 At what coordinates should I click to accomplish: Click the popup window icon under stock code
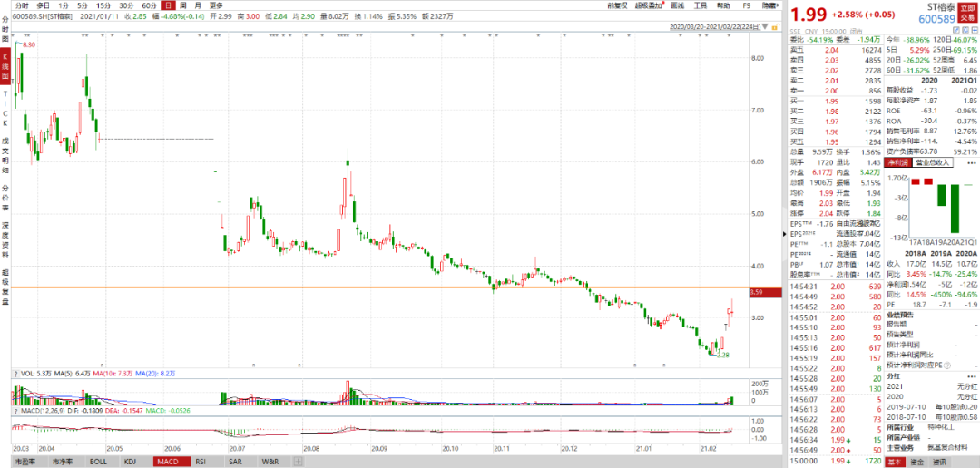coord(965,30)
